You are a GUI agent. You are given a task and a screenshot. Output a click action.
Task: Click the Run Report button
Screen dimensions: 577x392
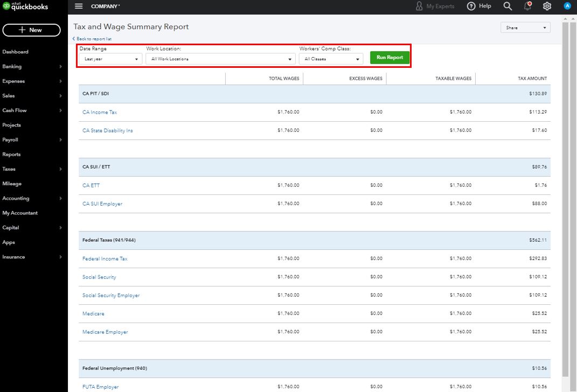click(x=390, y=58)
